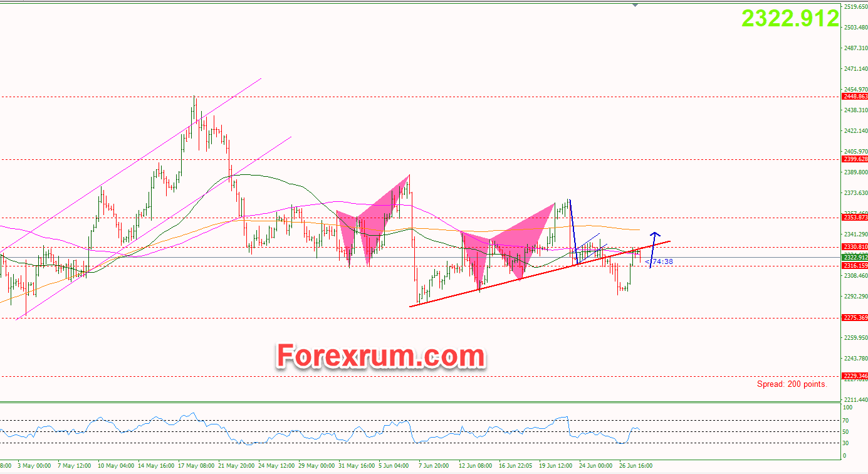868x474 pixels.
Task: Click the 7 May 12:00 time label
Action: 74,466
